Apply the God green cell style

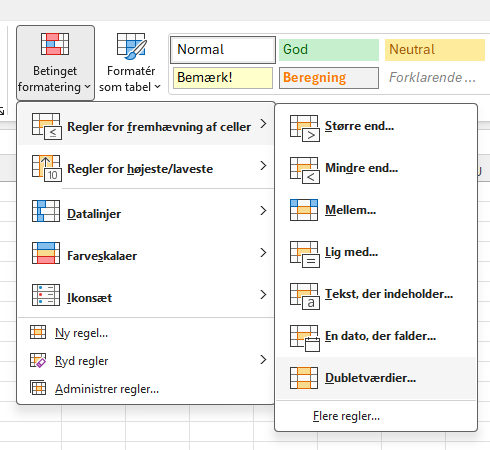tap(329, 50)
